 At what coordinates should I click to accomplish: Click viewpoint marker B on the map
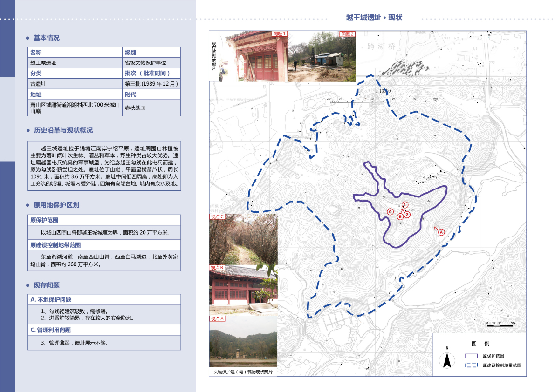tap(400, 216)
